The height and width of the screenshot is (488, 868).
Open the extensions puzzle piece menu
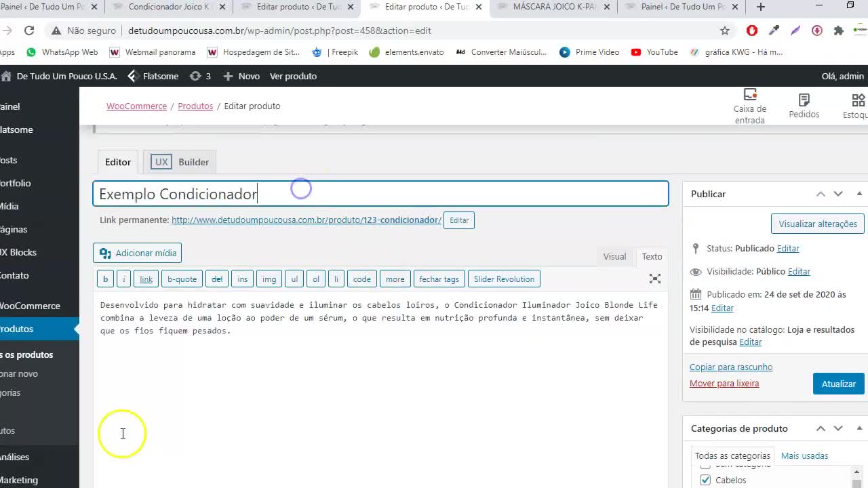(839, 30)
